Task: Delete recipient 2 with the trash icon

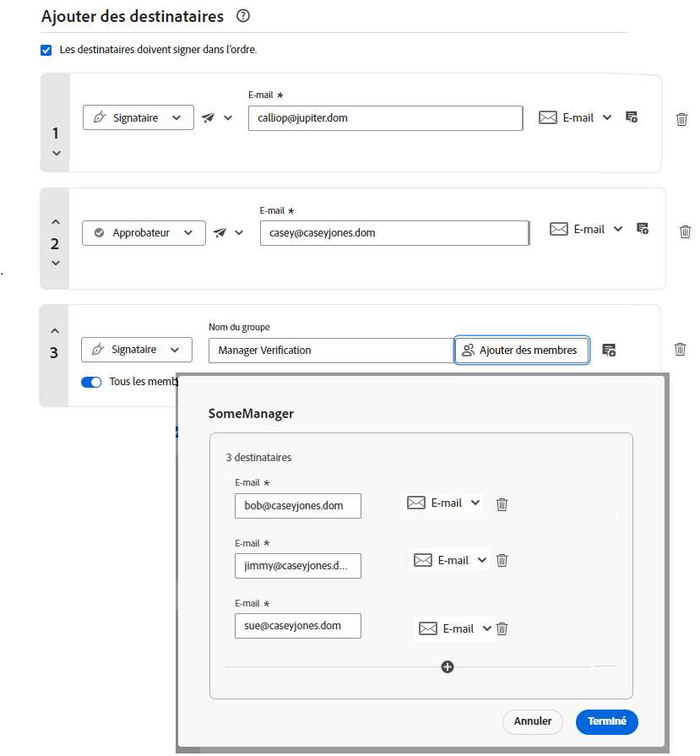Action: pos(685,231)
